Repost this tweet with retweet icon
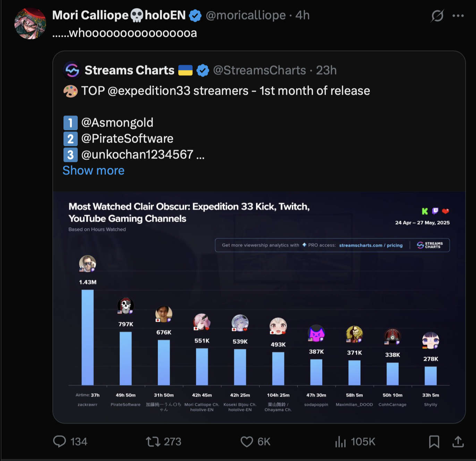 [x=153, y=442]
